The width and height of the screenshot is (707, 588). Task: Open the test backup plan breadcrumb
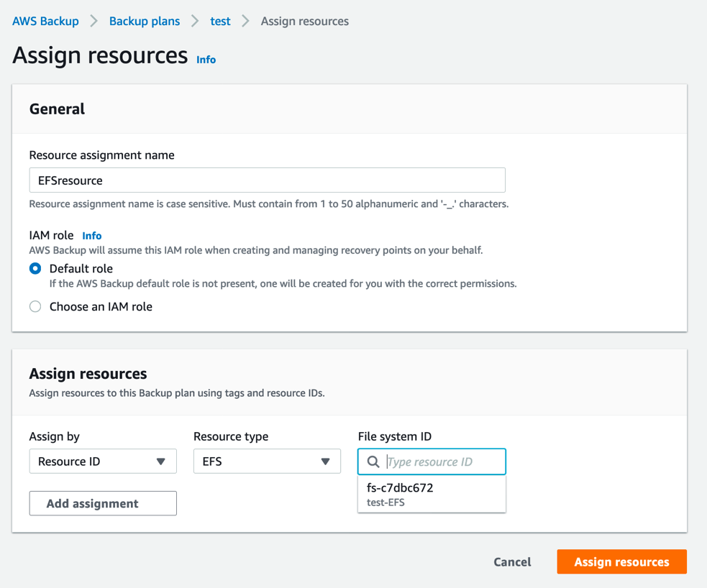220,21
